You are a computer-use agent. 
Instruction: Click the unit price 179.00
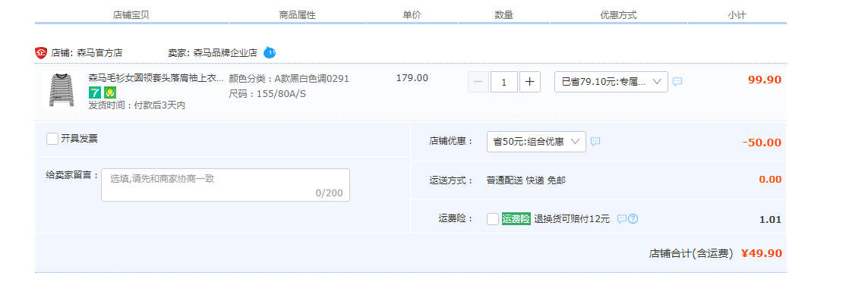point(412,78)
